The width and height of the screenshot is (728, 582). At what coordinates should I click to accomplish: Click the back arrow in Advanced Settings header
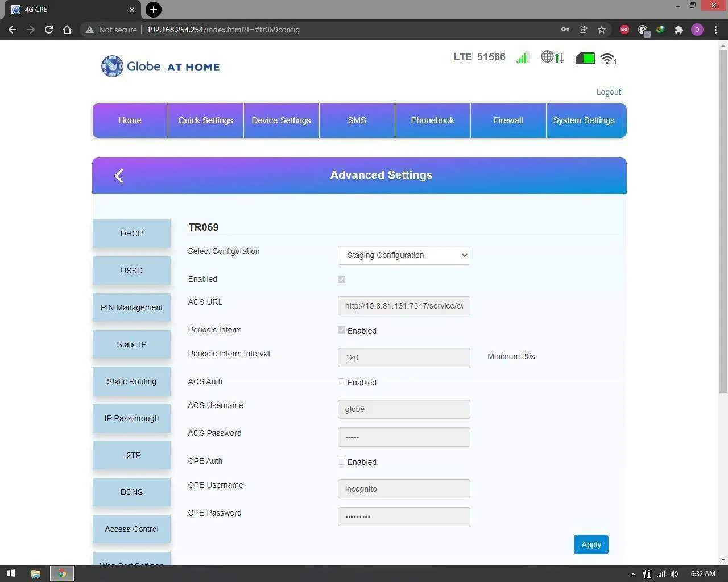tap(119, 176)
